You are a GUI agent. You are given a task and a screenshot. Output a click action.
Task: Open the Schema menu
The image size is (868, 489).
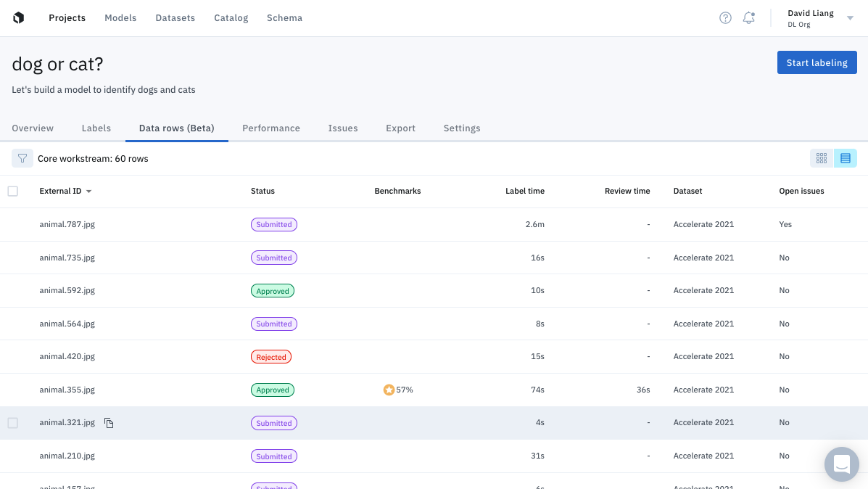click(284, 17)
